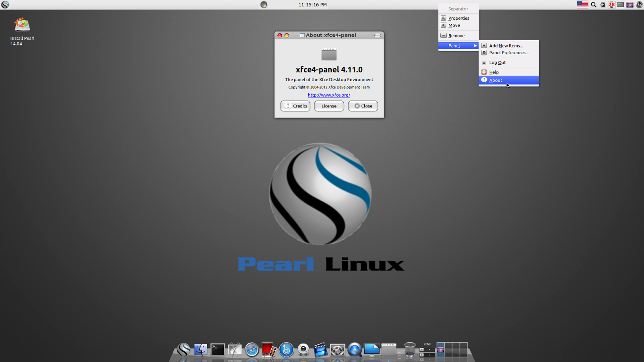The image size is (644, 362).
Task: Switch to the last workspace in pager
Action: [463, 350]
